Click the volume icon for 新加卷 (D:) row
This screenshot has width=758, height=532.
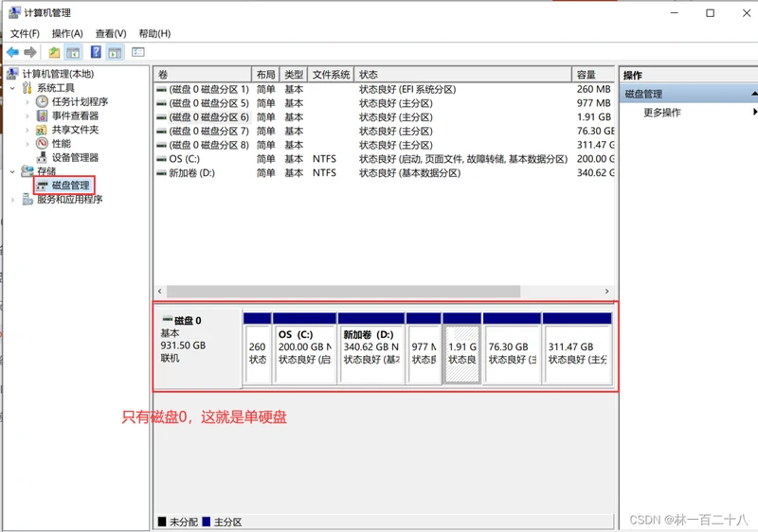point(161,173)
